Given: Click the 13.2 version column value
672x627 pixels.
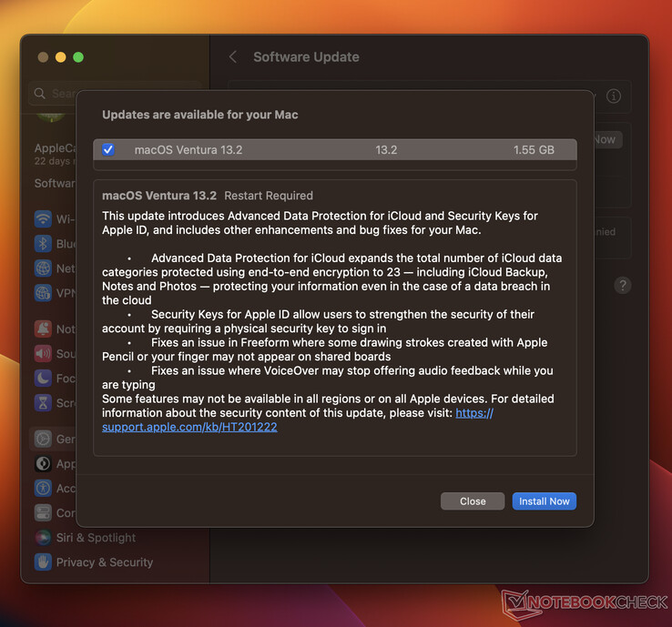Looking at the screenshot, I should [386, 150].
